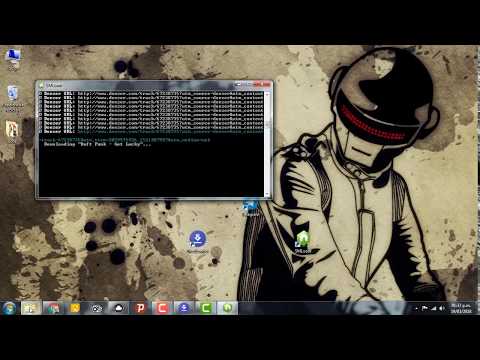Select the third desktop icon on left
Viewport: 480px width, 360px height.
click(12, 132)
